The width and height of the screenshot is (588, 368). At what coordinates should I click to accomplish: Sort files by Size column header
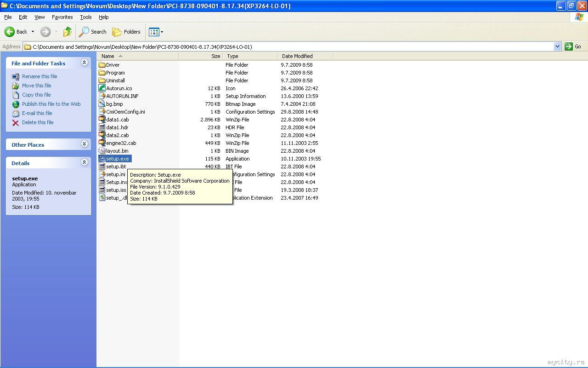tap(200, 56)
